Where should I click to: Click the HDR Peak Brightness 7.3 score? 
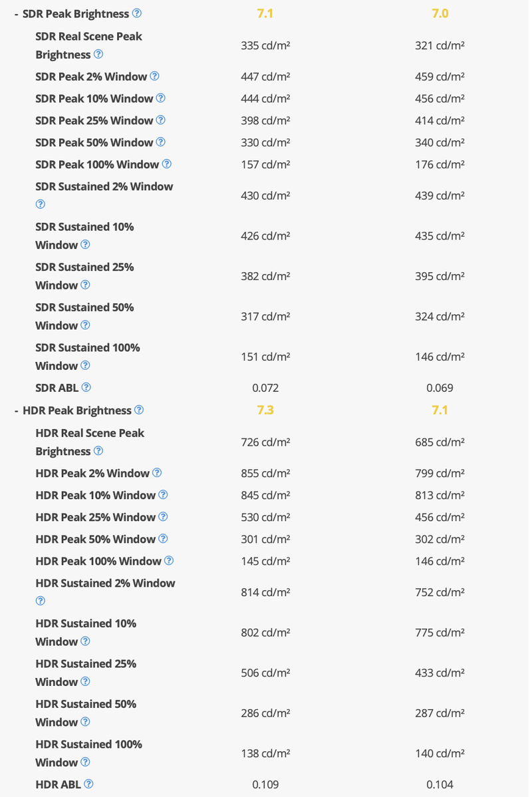[265, 410]
